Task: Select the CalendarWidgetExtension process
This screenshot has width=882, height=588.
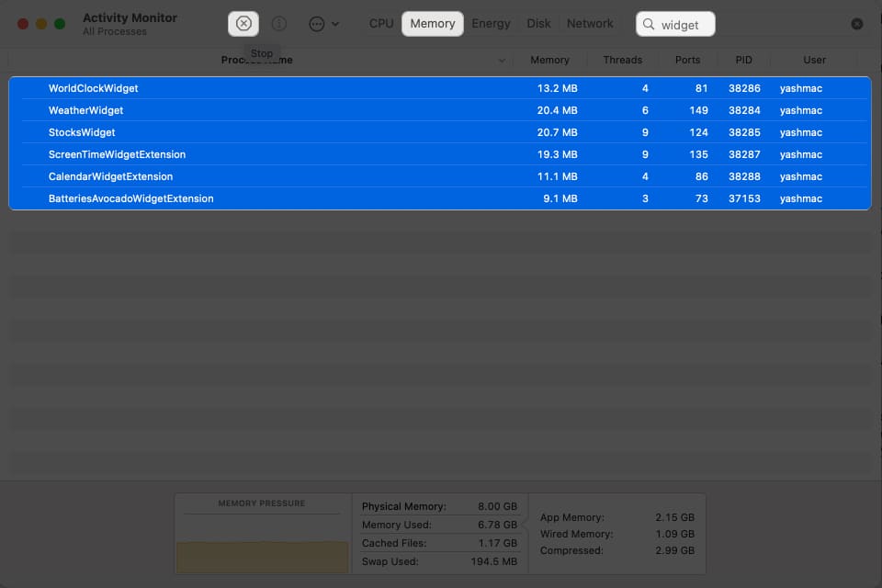Action: point(440,176)
